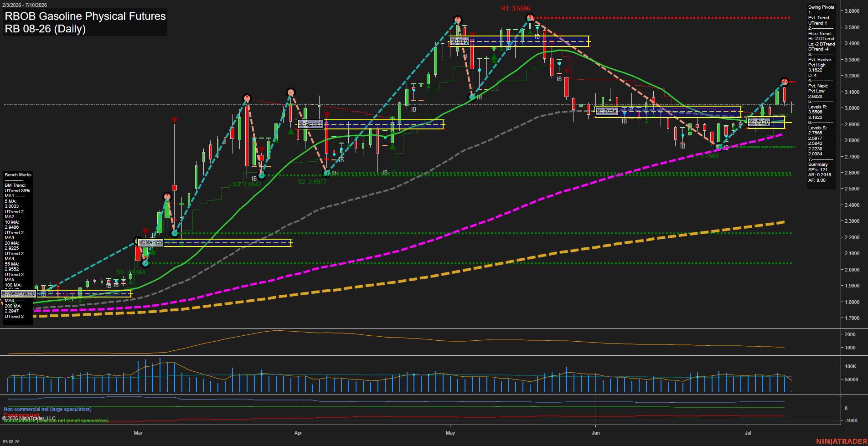Click the July swing high circle near 3.1622
This screenshot has height=446, width=868.
coord(784,82)
